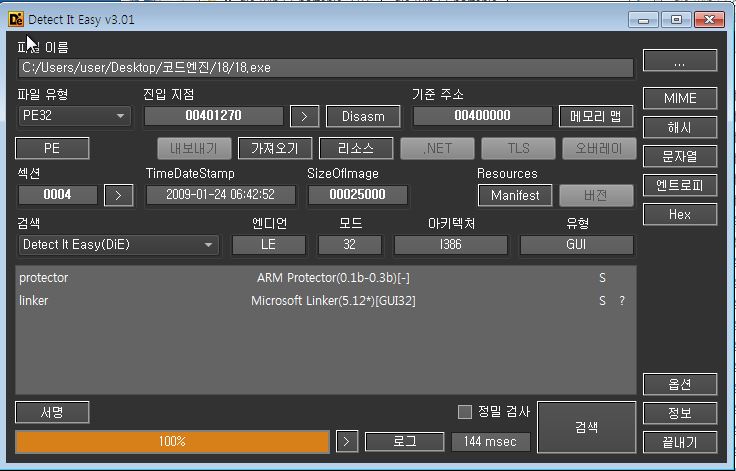Viewport: 736px width, 471px height.
Task: Click the section count field 0004
Action: [x=57, y=195]
